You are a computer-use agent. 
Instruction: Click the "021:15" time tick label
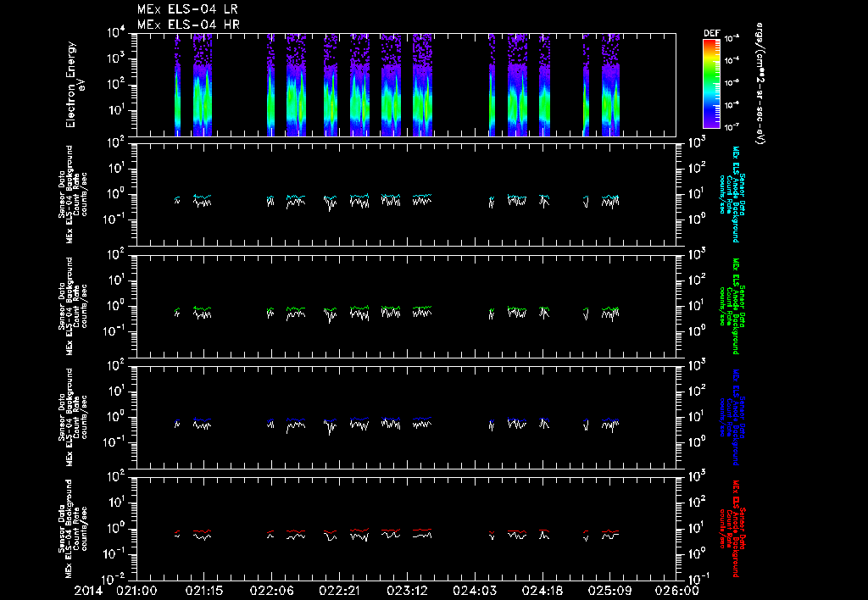point(204,591)
